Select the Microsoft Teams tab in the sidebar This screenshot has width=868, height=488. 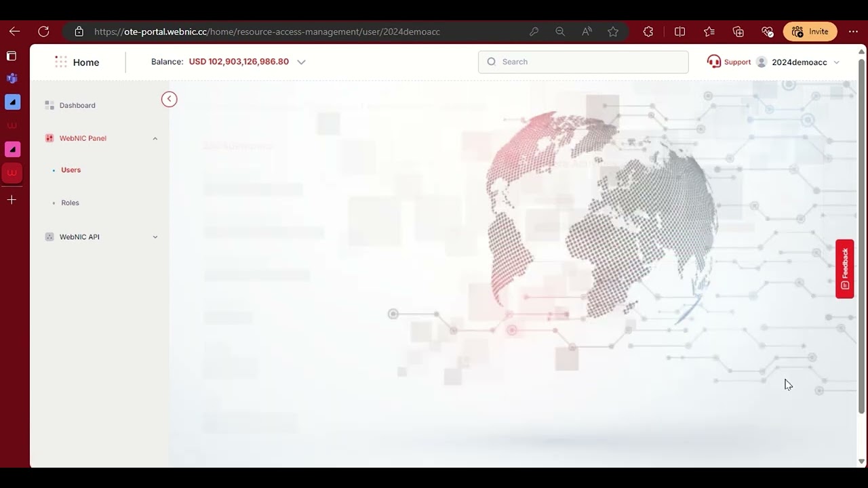(x=12, y=78)
